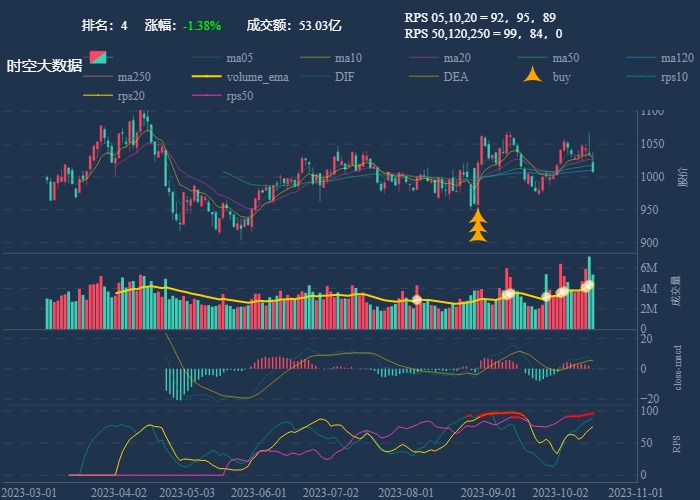Hide the ma20 line via legend
This screenshot has width=700, height=500.
point(440,58)
